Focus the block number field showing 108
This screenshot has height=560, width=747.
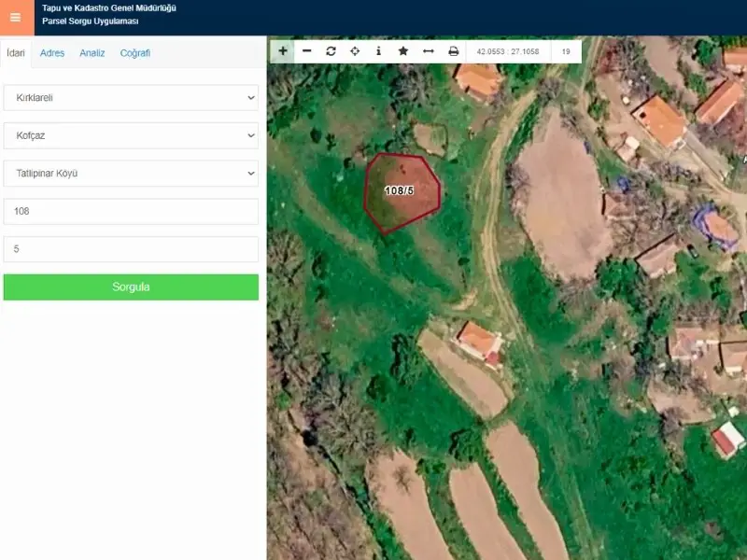pyautogui.click(x=131, y=212)
